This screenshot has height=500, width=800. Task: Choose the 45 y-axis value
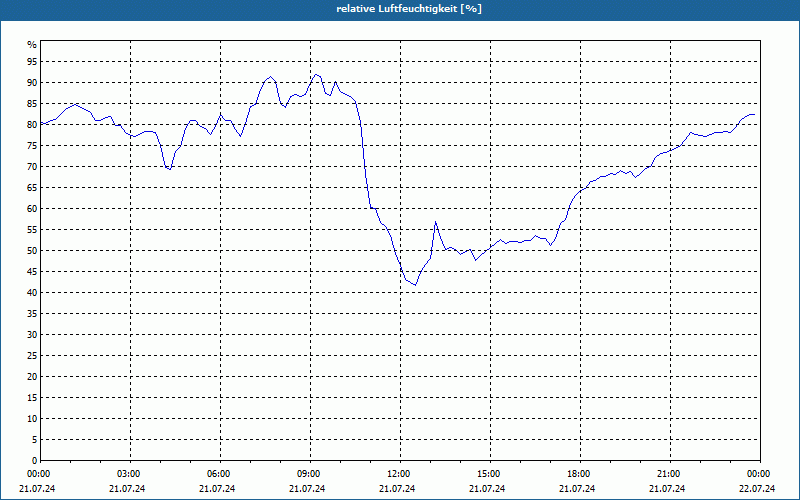coord(32,271)
